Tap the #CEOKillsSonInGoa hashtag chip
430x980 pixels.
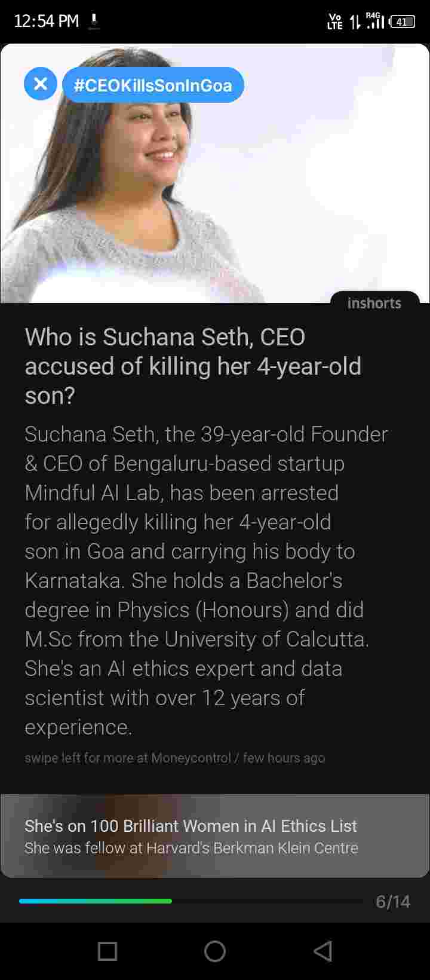click(x=153, y=85)
